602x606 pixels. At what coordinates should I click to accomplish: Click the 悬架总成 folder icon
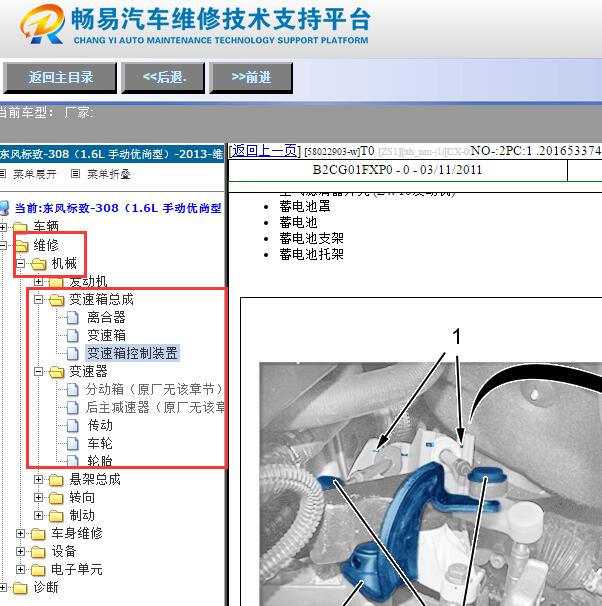(x=56, y=480)
